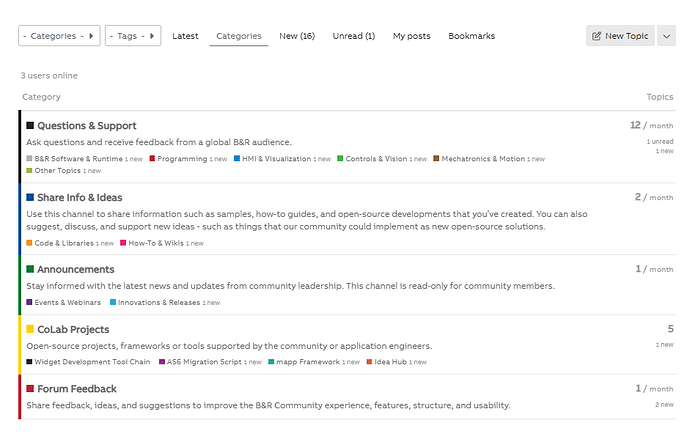Click the red Programming subcategory badge
Screen dimensions: 690x442
(153, 159)
